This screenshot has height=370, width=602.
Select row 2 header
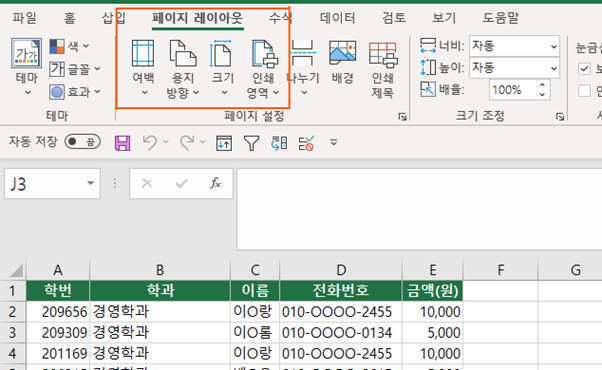tap(13, 312)
